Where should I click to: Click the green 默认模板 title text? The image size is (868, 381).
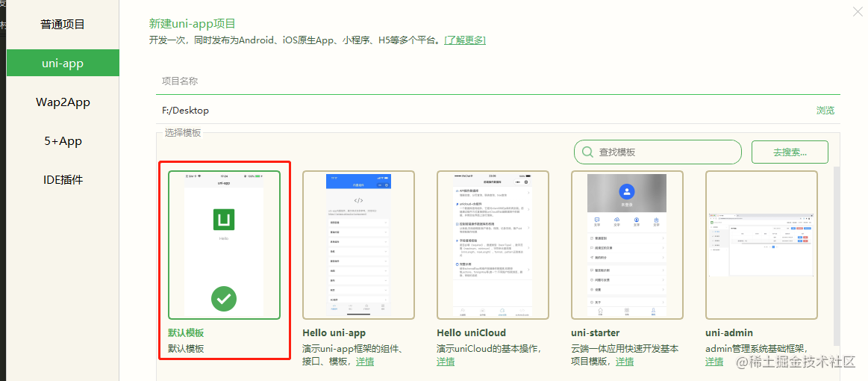[186, 333]
